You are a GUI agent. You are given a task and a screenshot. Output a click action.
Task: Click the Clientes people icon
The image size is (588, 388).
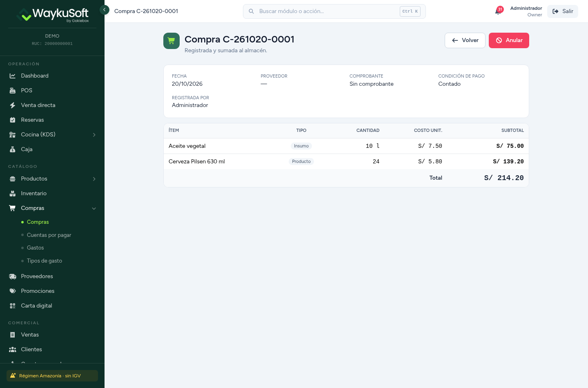(x=13, y=350)
